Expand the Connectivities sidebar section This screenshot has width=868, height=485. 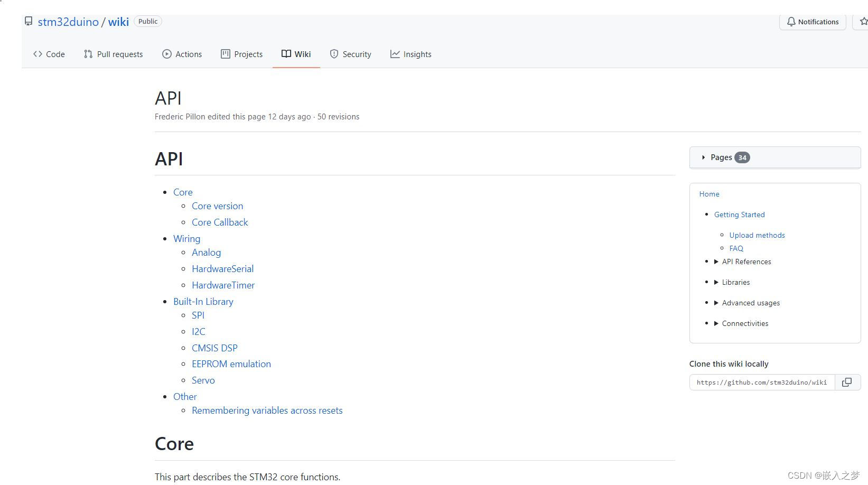[x=716, y=323]
